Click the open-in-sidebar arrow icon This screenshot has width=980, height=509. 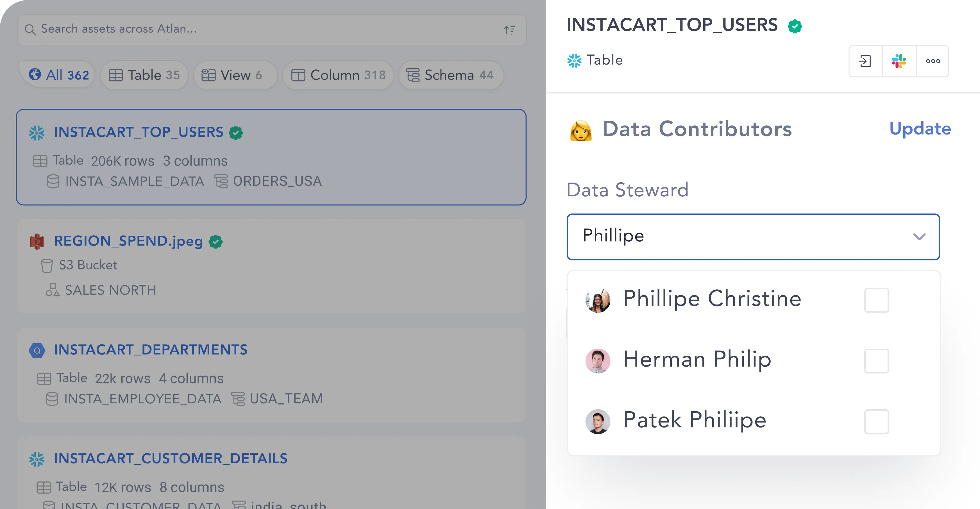(x=865, y=61)
